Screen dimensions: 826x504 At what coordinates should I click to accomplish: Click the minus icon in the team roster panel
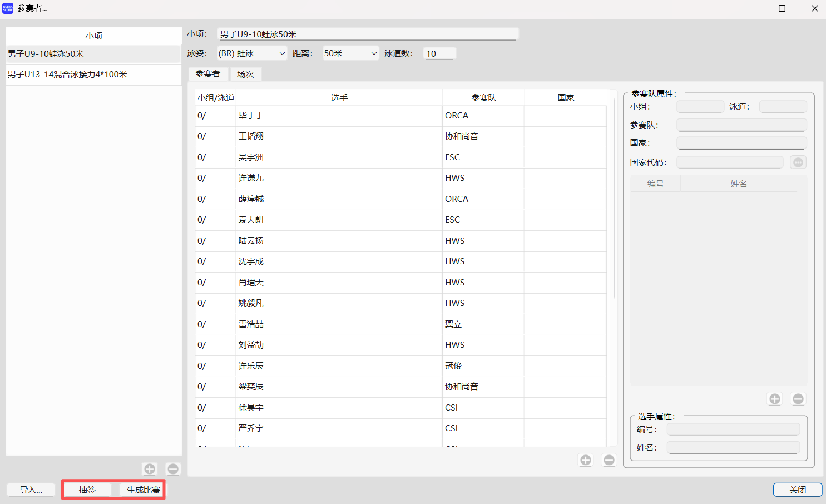click(x=798, y=398)
